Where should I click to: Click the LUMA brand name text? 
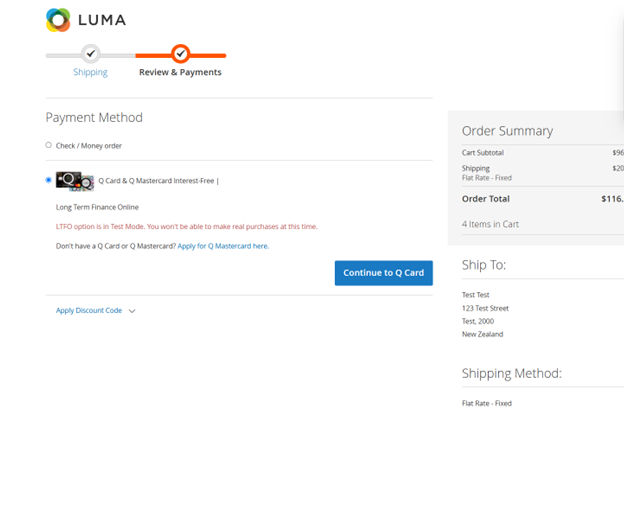[102, 20]
